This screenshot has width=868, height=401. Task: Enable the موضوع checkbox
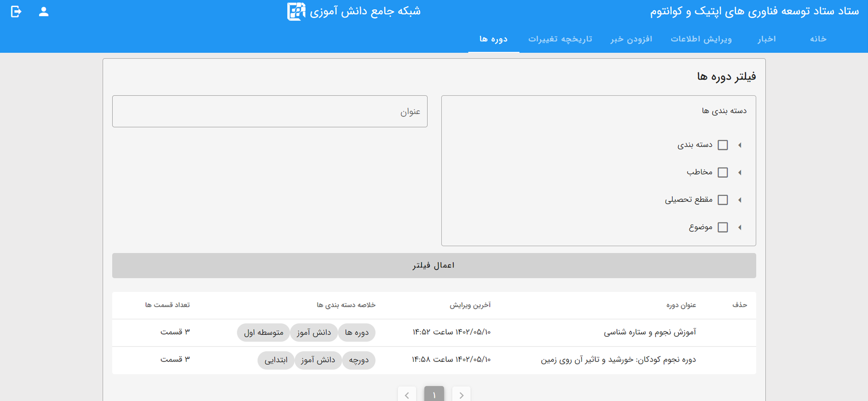[722, 227]
